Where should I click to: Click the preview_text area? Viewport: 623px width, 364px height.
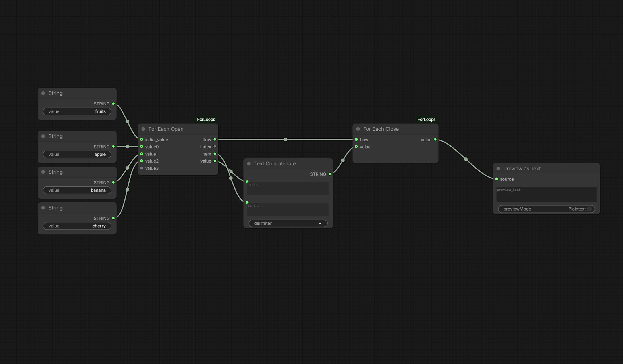[546, 194]
